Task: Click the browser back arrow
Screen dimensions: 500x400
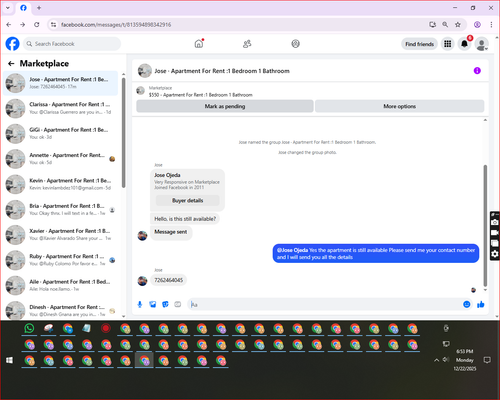Action: tap(9, 25)
